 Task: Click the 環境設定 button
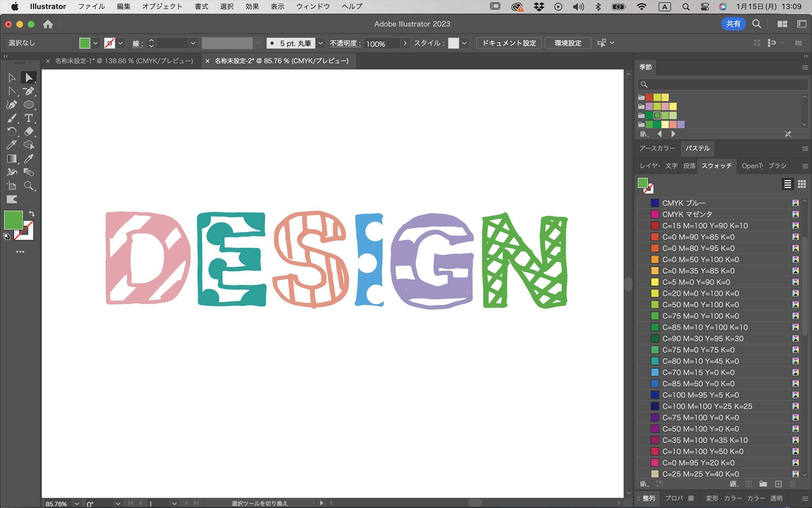tap(568, 43)
